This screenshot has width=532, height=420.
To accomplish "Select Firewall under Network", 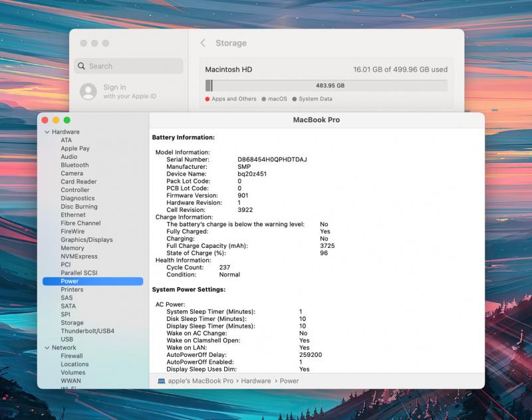I will [x=72, y=356].
